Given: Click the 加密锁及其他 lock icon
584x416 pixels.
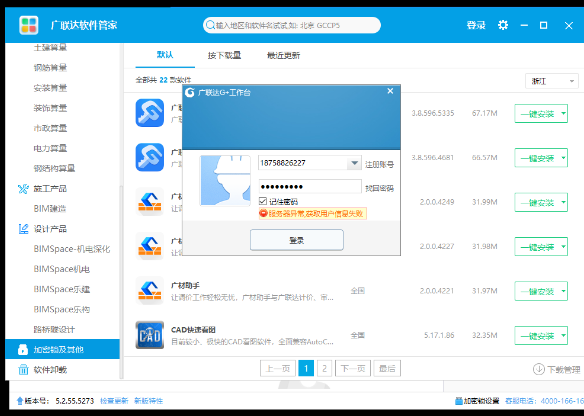Looking at the screenshot, I should [x=23, y=349].
